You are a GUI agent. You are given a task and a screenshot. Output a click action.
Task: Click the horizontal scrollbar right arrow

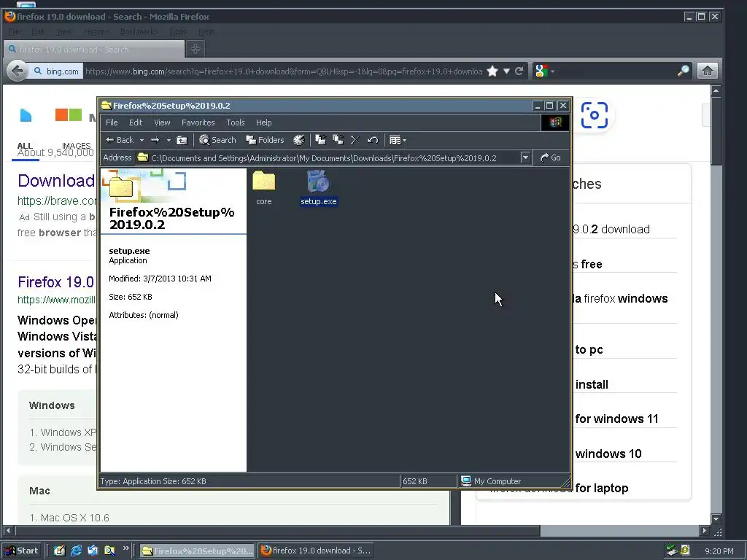(705, 531)
